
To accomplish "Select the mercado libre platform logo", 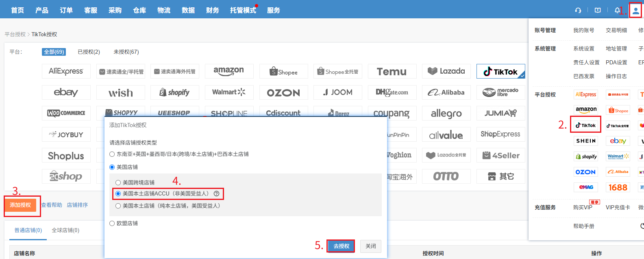I will (500, 92).
